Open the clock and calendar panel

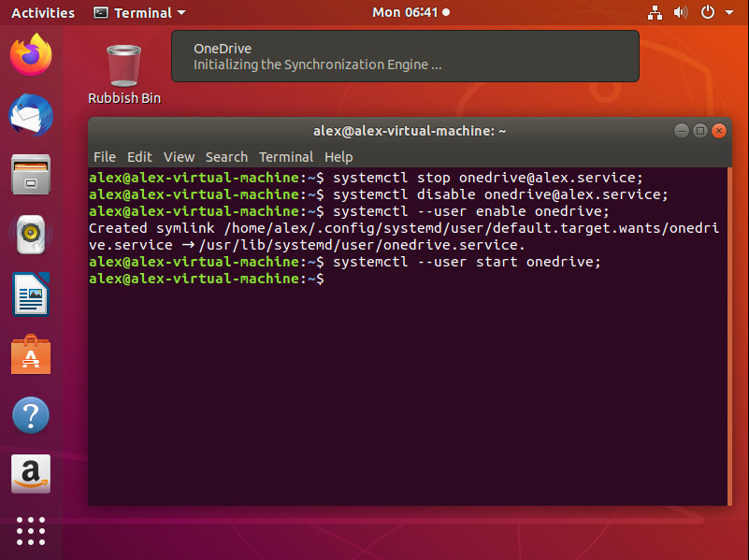[x=411, y=12]
